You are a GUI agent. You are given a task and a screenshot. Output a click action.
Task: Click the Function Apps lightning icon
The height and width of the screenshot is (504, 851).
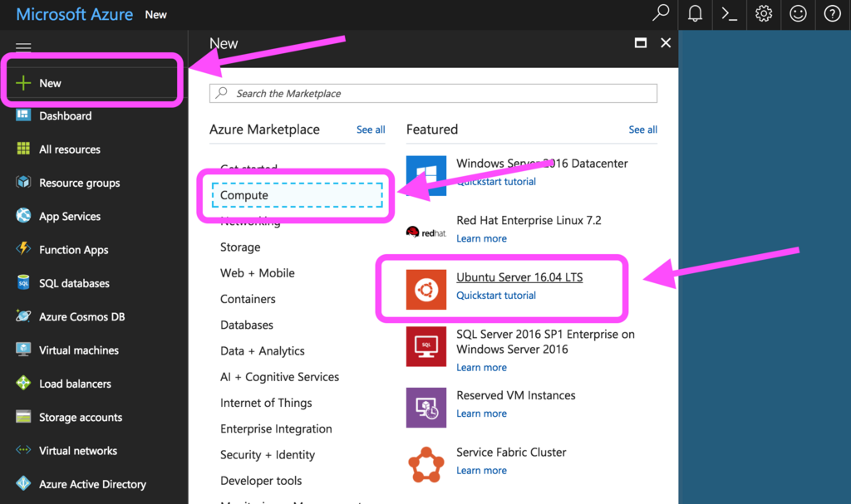click(23, 249)
